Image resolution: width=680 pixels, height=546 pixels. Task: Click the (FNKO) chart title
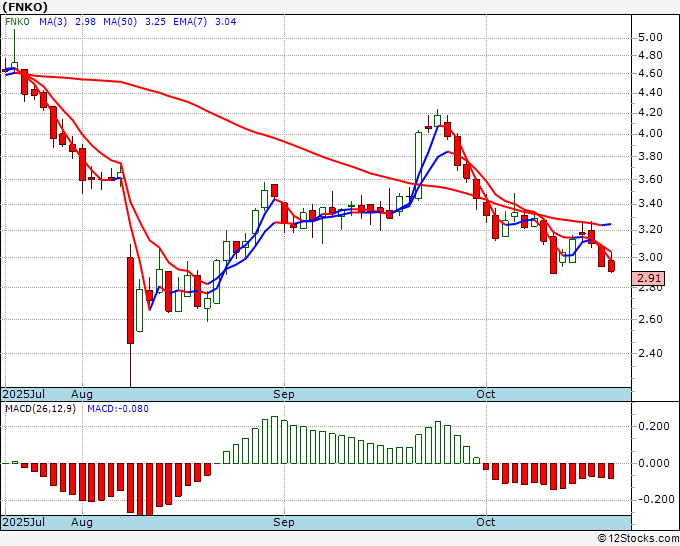pyautogui.click(x=25, y=7)
